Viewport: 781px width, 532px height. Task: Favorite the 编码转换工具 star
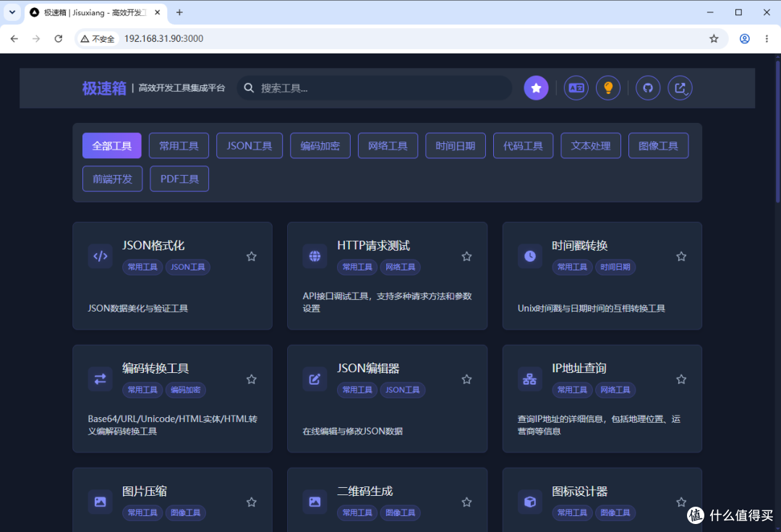[x=252, y=379]
